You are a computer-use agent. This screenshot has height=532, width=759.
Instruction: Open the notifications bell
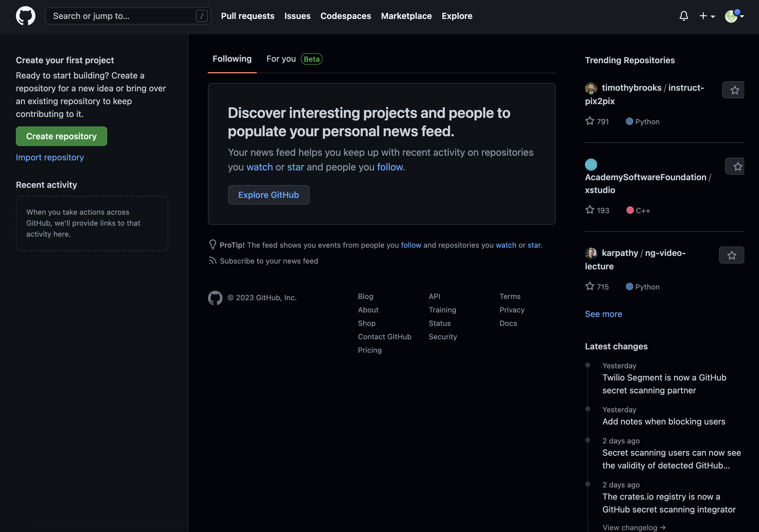tap(684, 16)
